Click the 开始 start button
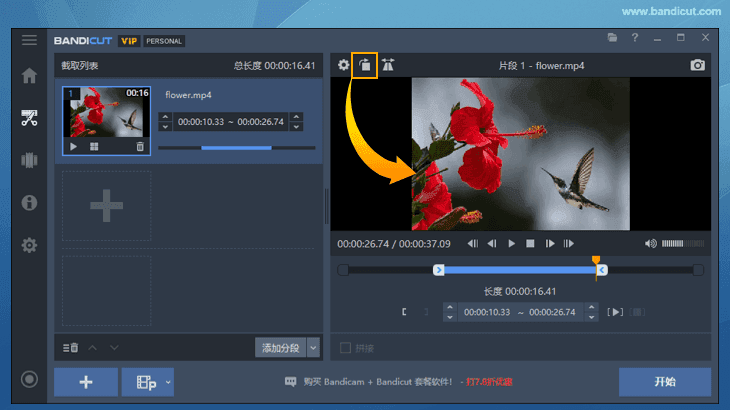Viewport: 730px width, 410px height. pyautogui.click(x=664, y=382)
